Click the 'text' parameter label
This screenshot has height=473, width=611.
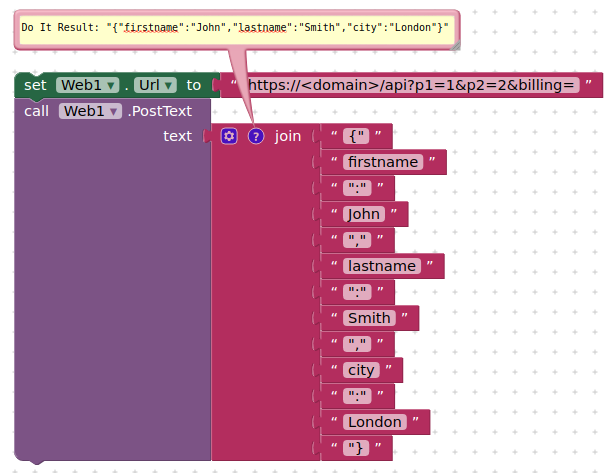point(177,136)
